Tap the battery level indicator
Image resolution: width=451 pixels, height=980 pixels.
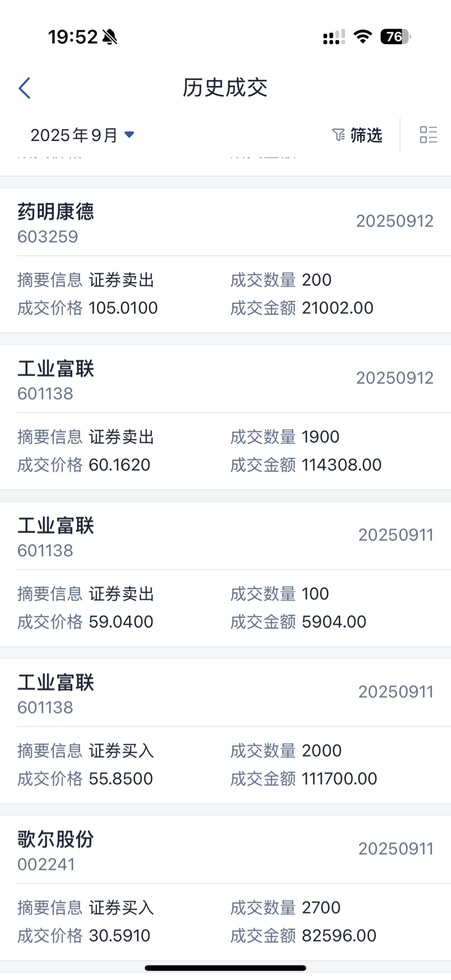tap(396, 37)
